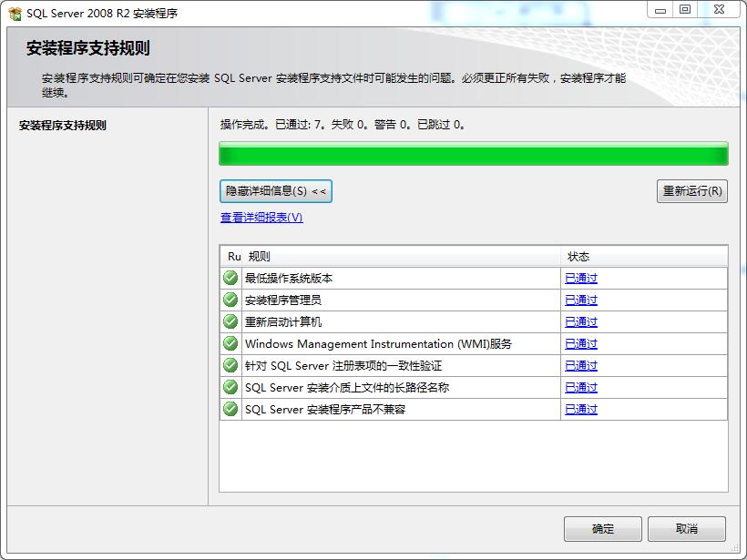
Task: Click green check icon for 安装程序管理员
Action: click(230, 300)
